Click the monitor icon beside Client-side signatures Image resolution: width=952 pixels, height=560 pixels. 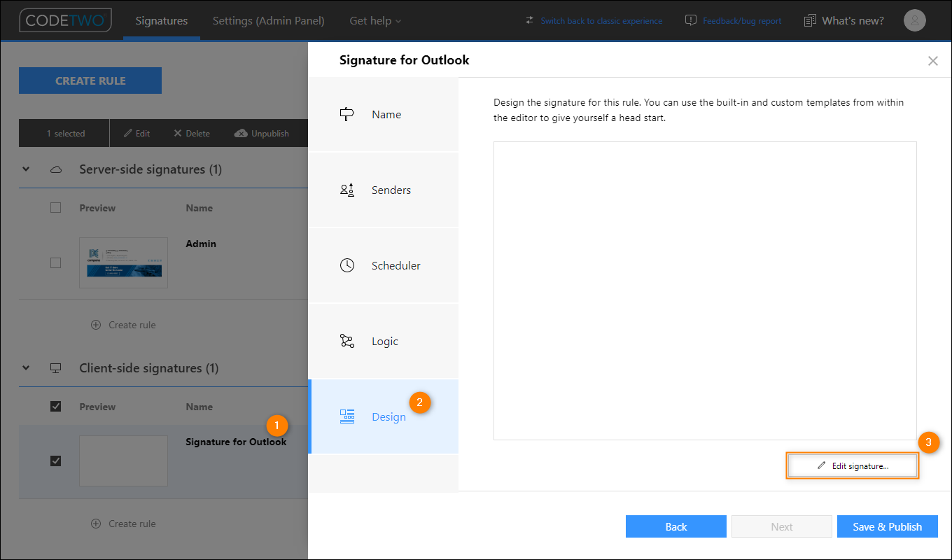[56, 368]
